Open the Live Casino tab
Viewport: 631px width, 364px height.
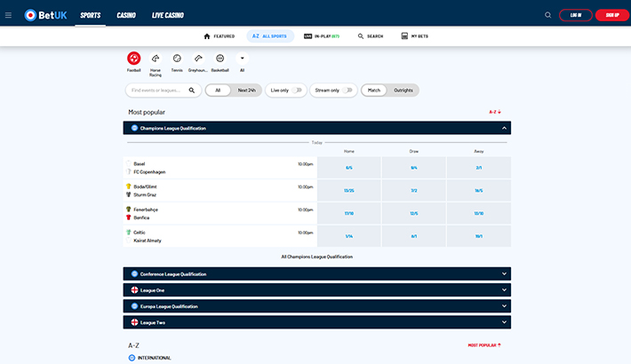pos(167,15)
